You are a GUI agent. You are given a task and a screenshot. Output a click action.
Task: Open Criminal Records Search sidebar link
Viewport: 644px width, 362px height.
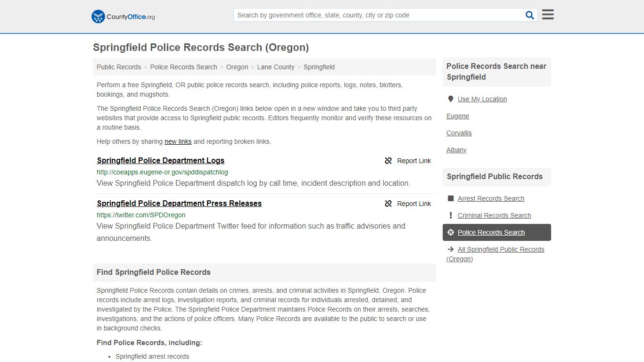point(494,215)
